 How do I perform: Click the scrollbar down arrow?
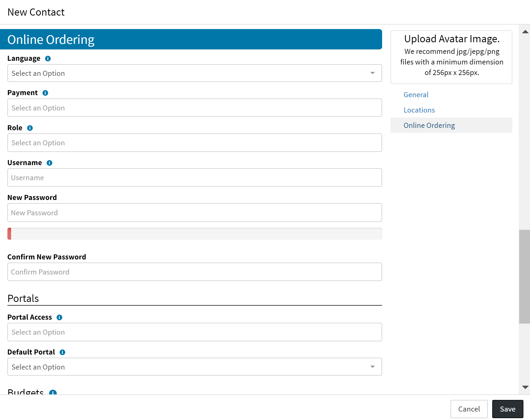click(x=525, y=387)
